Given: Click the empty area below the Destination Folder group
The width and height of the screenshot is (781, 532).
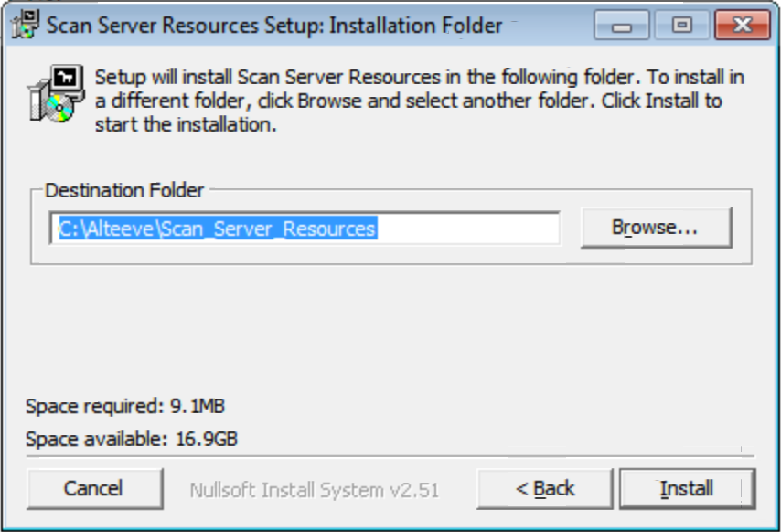Looking at the screenshot, I should point(390,328).
